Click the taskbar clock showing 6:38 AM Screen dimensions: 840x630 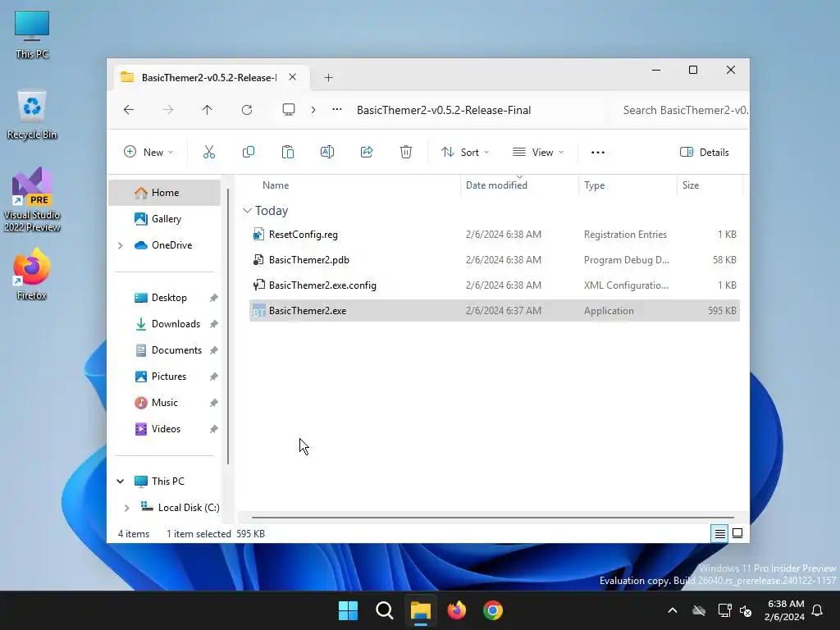coord(785,610)
